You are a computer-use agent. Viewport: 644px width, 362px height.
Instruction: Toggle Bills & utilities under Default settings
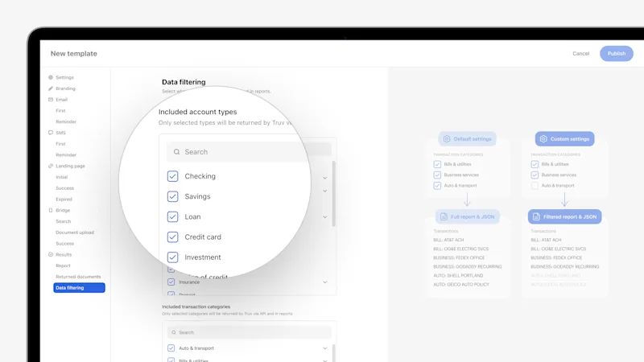437,164
